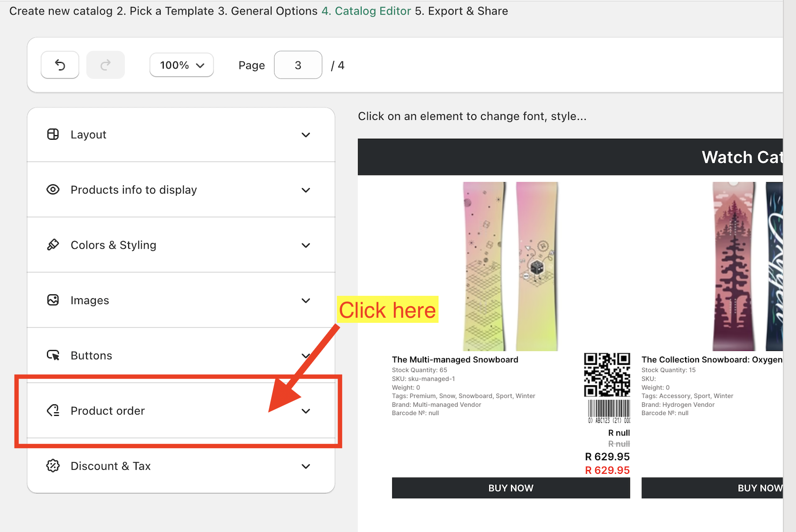Click the Discount & Tax badge icon

pyautogui.click(x=53, y=466)
